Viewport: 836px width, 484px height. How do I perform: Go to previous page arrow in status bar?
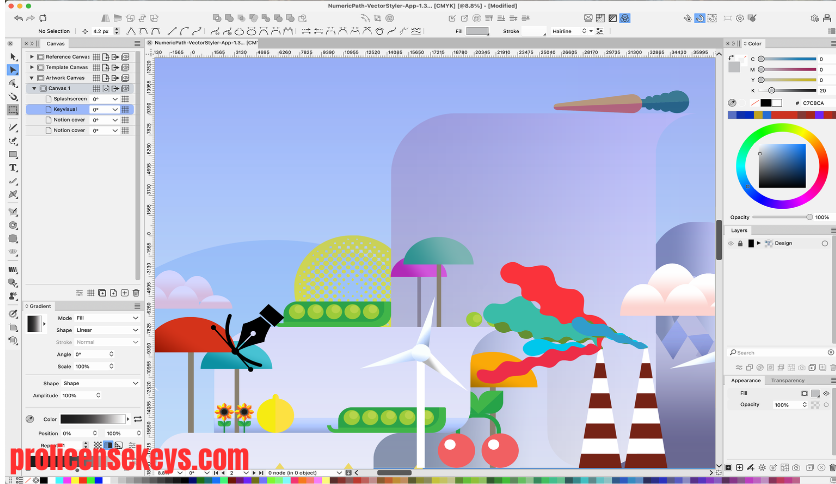pyautogui.click(x=223, y=473)
